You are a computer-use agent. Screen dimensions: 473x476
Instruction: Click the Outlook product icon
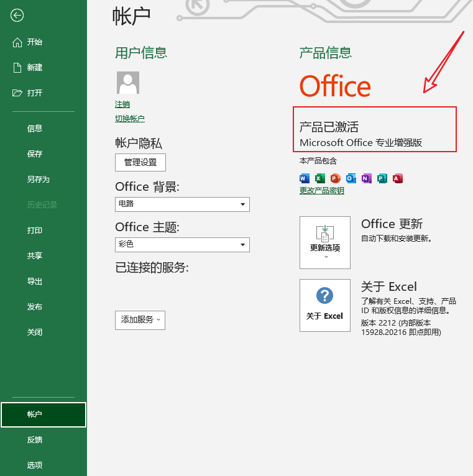pyautogui.click(x=351, y=179)
